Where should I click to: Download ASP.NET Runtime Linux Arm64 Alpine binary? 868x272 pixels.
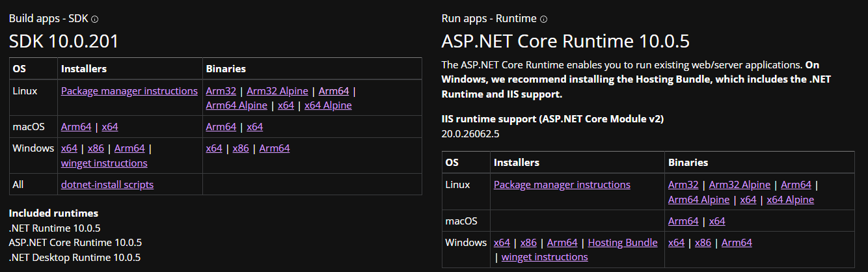(x=699, y=200)
